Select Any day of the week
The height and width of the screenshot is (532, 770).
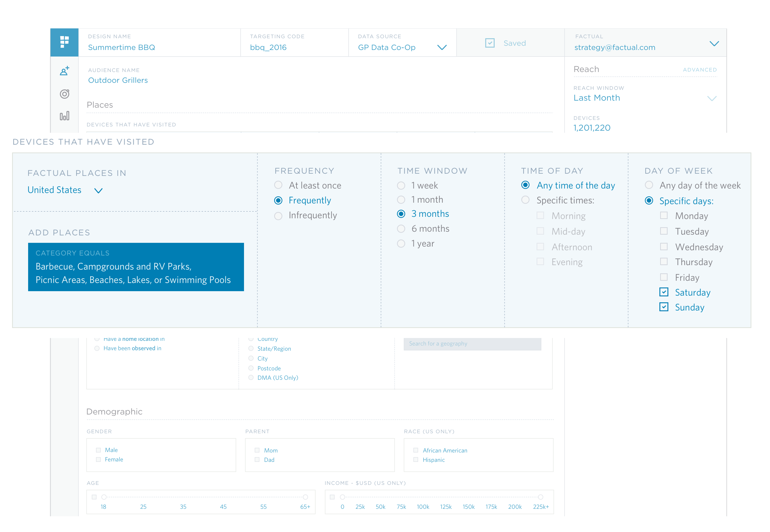[x=649, y=185]
